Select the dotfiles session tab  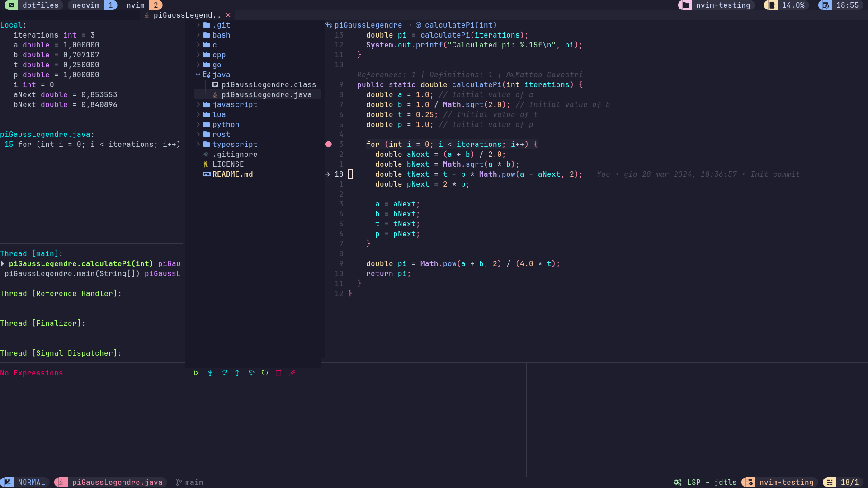point(40,5)
